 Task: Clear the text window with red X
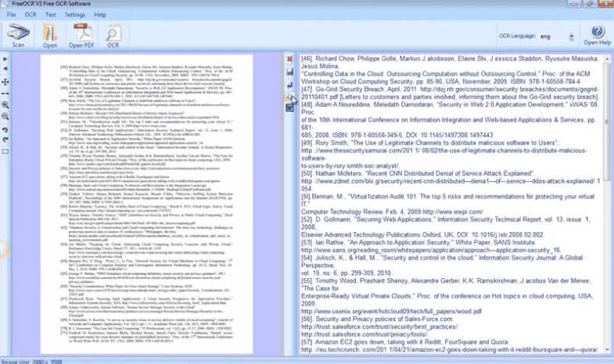289,59
